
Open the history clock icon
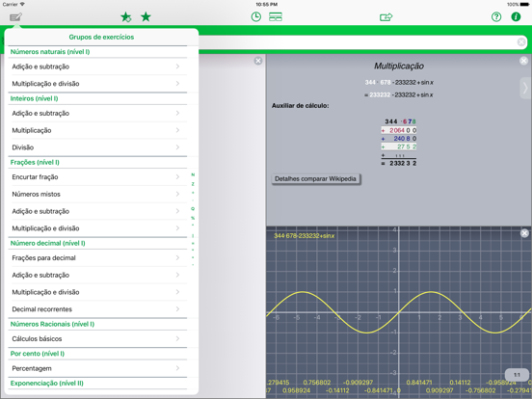pos(256,16)
